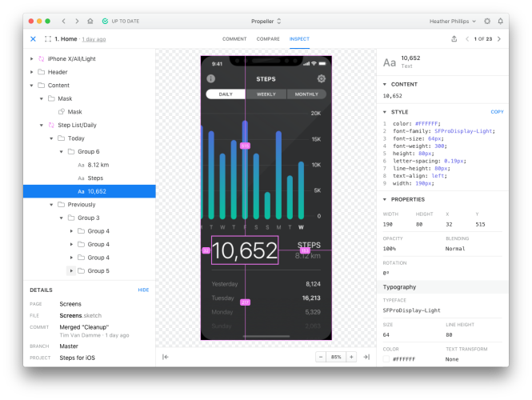Click the Steps for iOS project name
Viewport: 532px width, 400px height.
(x=78, y=358)
